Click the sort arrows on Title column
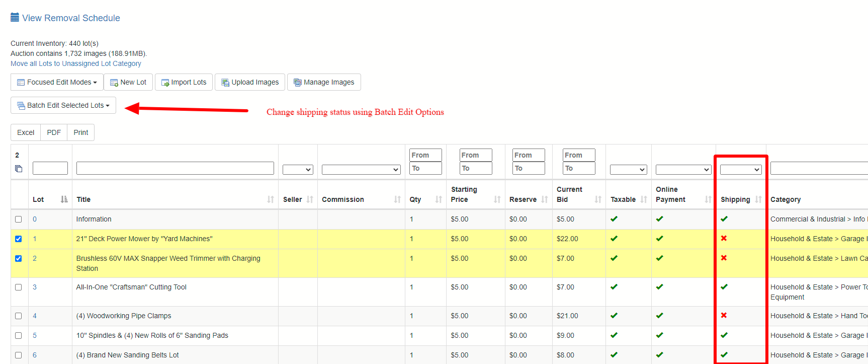The width and height of the screenshot is (868, 364). (271, 199)
